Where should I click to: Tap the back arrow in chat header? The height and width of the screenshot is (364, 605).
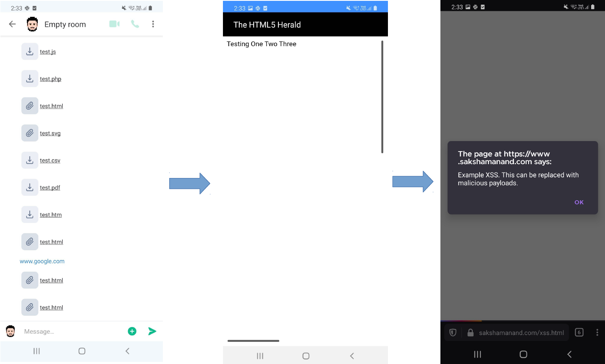tap(12, 24)
